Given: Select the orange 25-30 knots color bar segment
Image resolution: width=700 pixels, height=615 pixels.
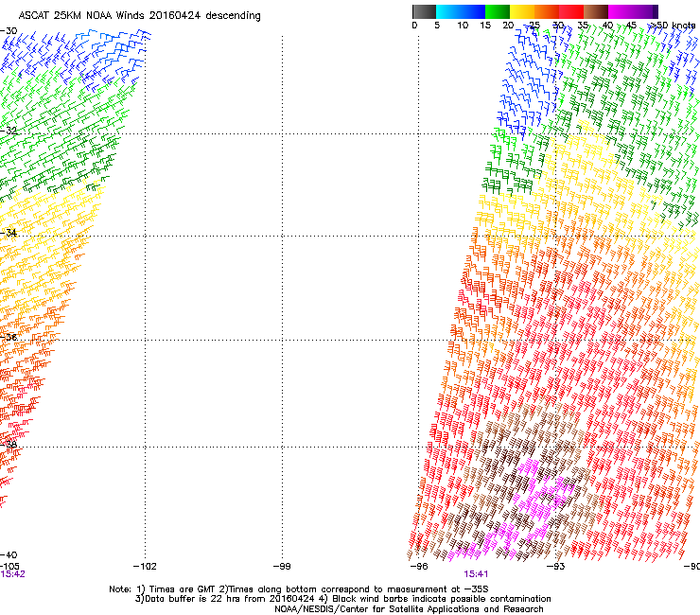Looking at the screenshot, I should 547,11.
